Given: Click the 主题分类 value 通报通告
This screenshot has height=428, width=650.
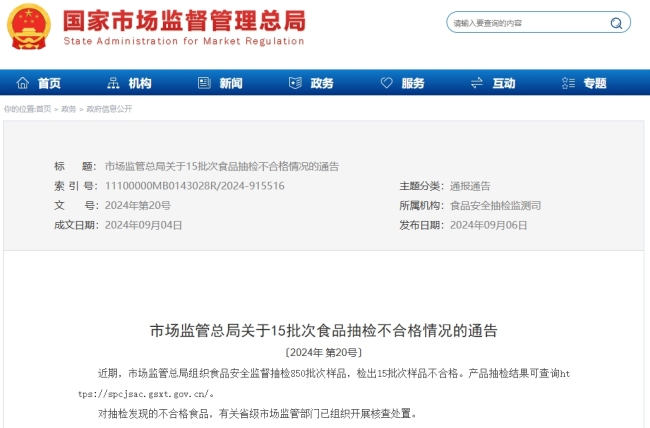Looking at the screenshot, I should (x=470, y=186).
